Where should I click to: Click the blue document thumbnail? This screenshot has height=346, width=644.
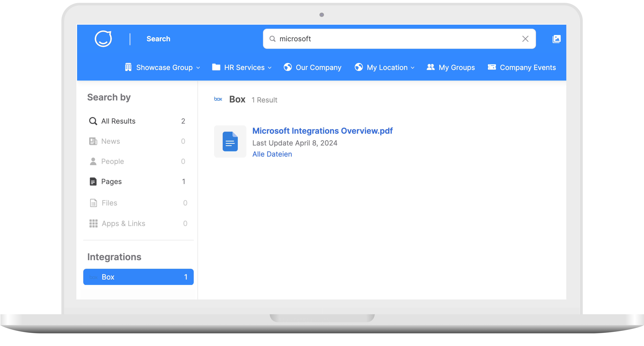tap(230, 141)
